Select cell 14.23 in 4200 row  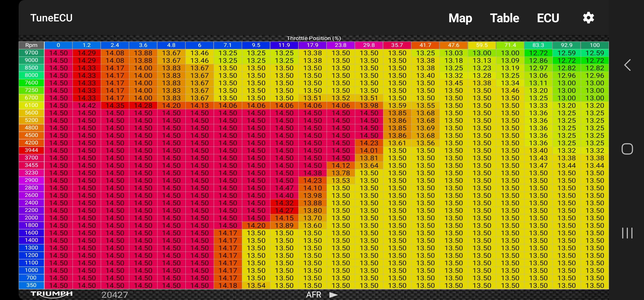tap(369, 143)
